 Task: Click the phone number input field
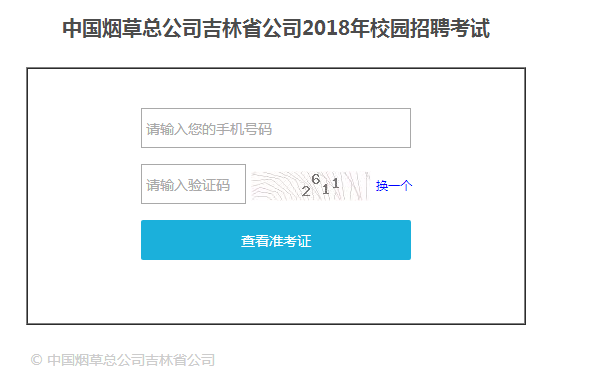point(276,128)
